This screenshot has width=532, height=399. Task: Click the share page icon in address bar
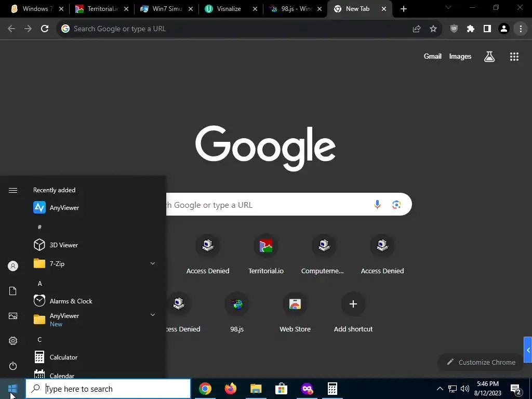click(417, 29)
